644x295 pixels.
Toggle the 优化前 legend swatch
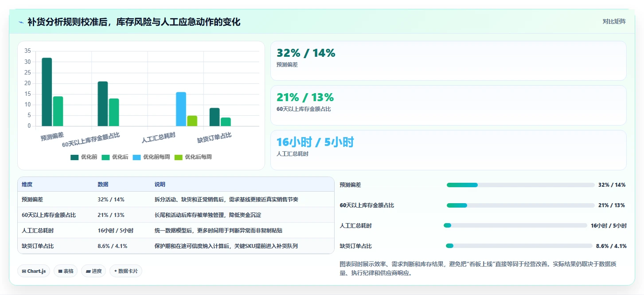coord(74,157)
